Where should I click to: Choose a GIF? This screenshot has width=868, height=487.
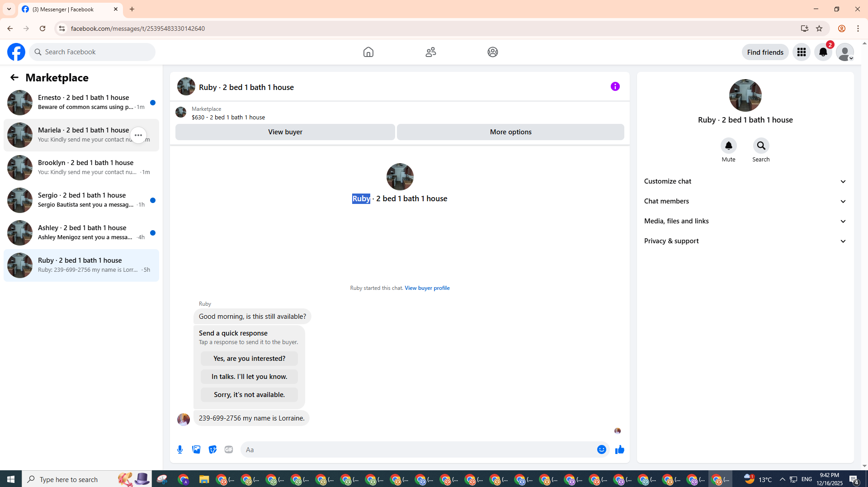(229, 449)
